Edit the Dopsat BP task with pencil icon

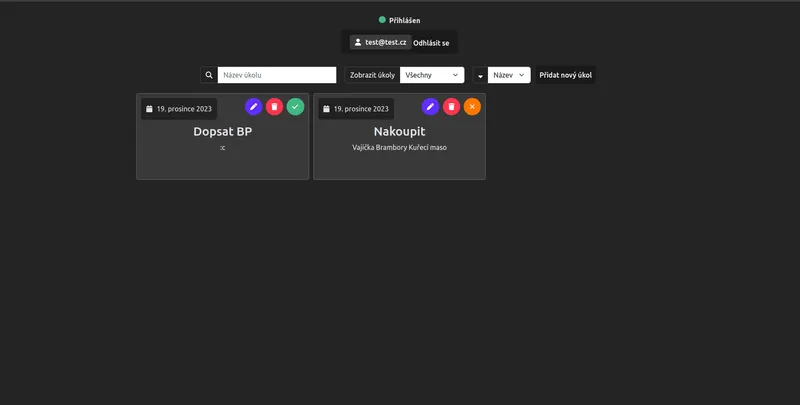pos(254,107)
